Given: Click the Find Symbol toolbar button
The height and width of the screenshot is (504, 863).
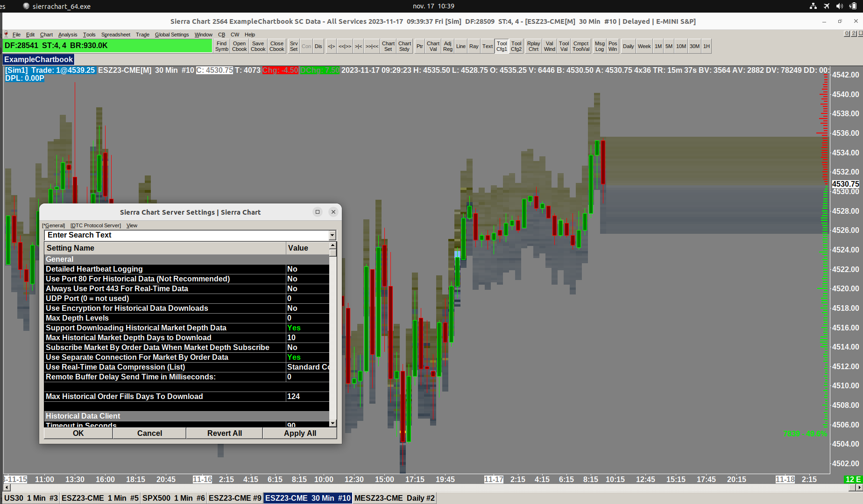Looking at the screenshot, I should [x=222, y=46].
